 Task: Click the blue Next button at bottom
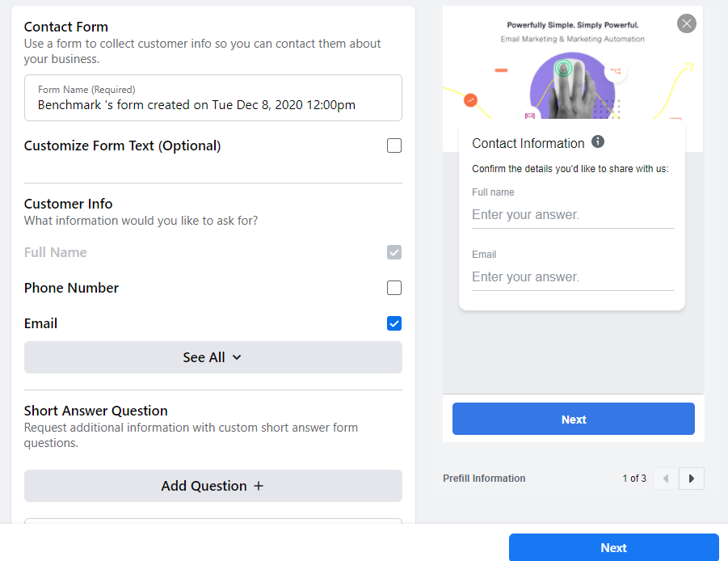click(613, 547)
